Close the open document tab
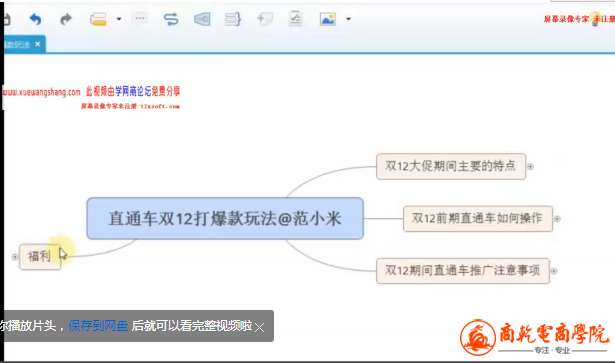615x363 pixels. point(38,44)
